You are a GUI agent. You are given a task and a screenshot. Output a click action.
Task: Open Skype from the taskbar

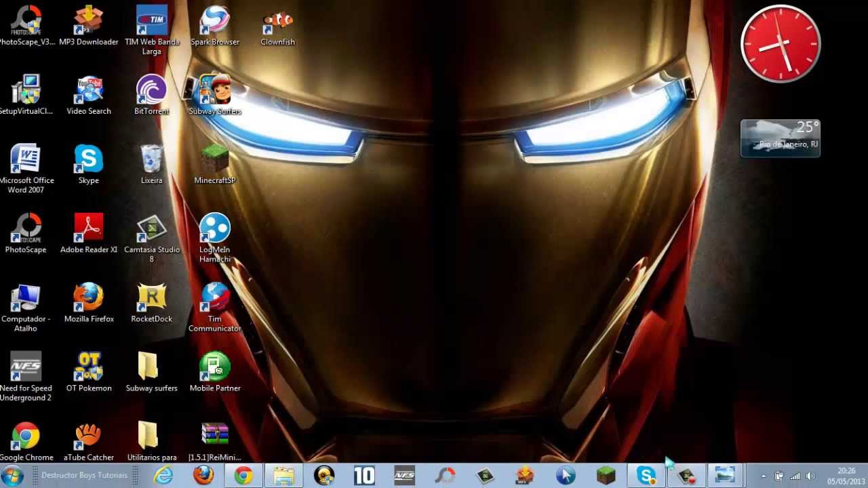coord(646,476)
